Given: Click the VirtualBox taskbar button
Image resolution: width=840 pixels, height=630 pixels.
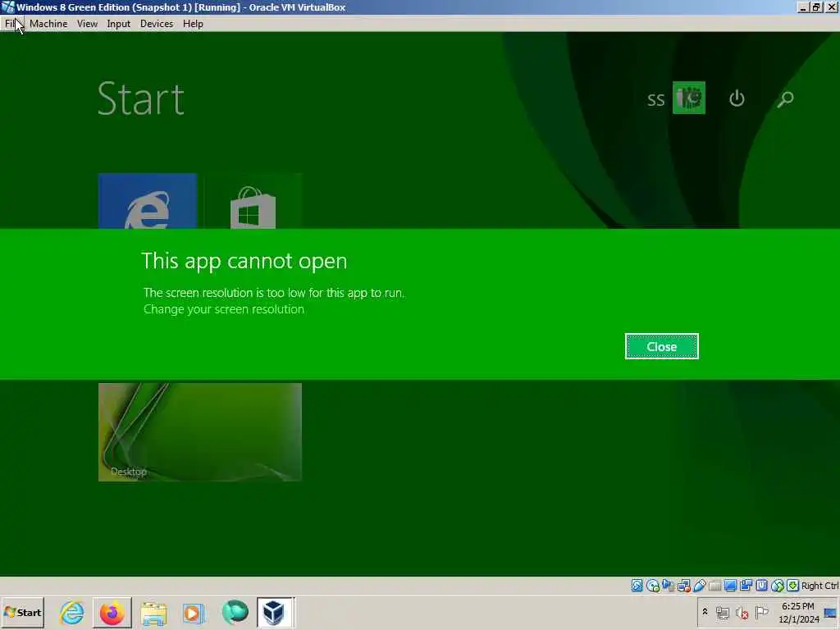Looking at the screenshot, I should pyautogui.click(x=276, y=612).
